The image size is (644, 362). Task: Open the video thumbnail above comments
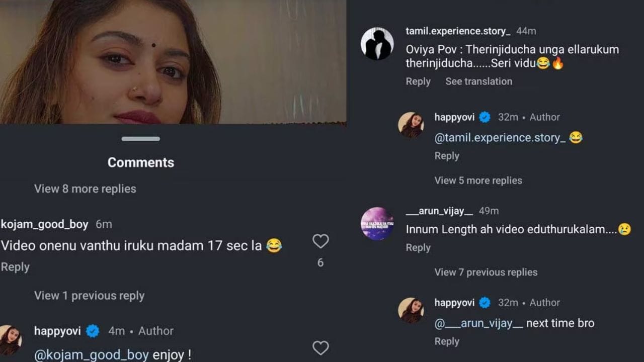click(x=173, y=61)
